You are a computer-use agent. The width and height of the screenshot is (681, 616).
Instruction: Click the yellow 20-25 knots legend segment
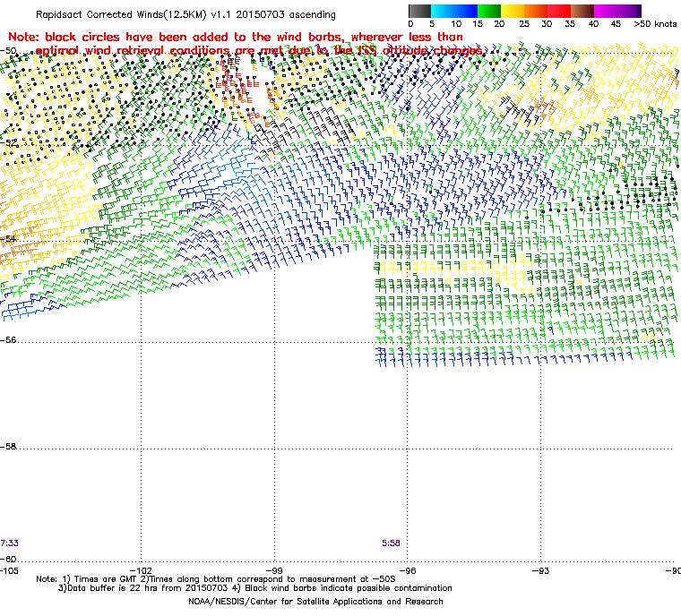pos(513,11)
